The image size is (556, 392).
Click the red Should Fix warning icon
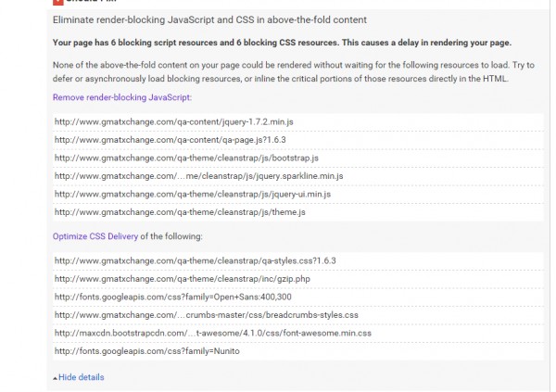point(57,3)
